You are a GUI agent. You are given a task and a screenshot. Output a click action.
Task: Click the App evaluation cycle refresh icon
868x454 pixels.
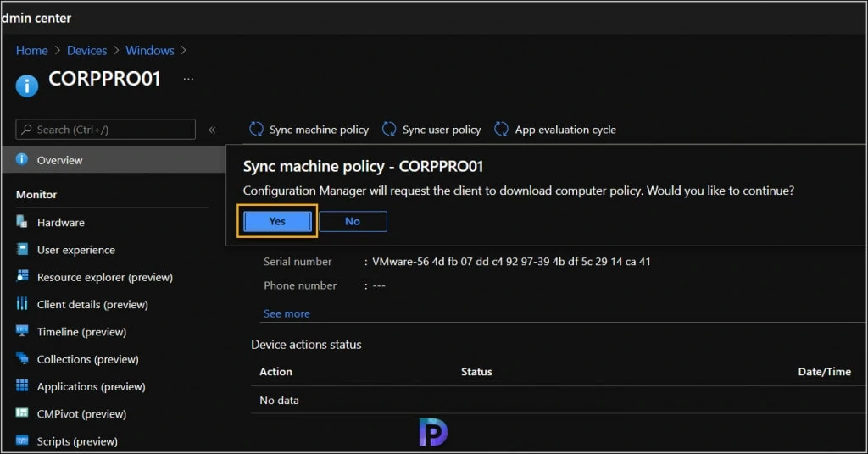point(501,129)
